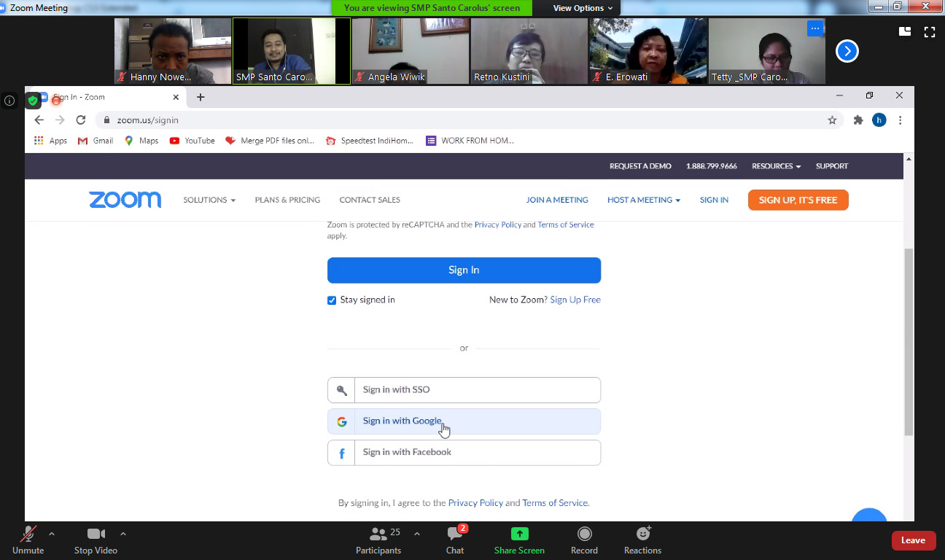This screenshot has height=560, width=945.
Task: Open Privacy Policy link near reCAPTCHA
Action: pos(498,225)
